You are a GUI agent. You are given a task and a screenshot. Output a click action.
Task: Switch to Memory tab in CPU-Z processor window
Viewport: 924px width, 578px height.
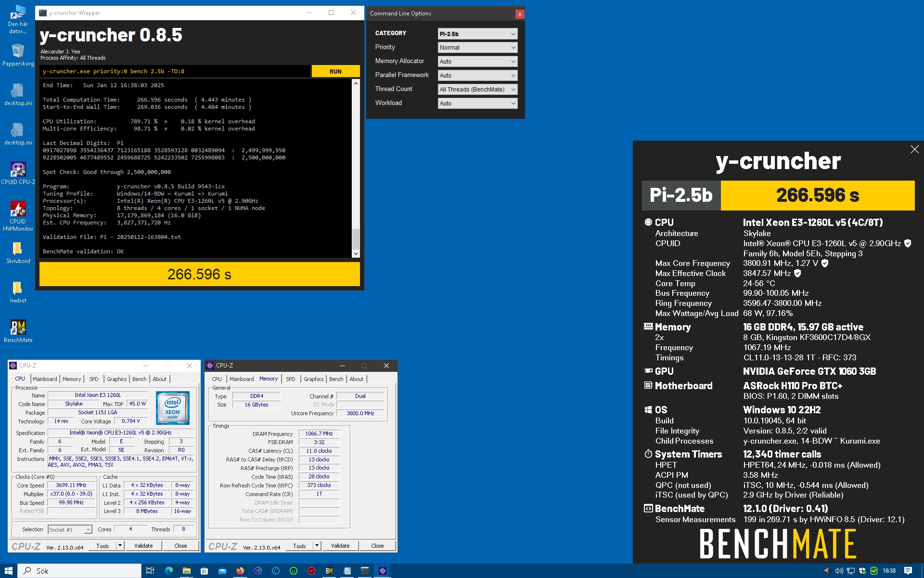pos(72,379)
